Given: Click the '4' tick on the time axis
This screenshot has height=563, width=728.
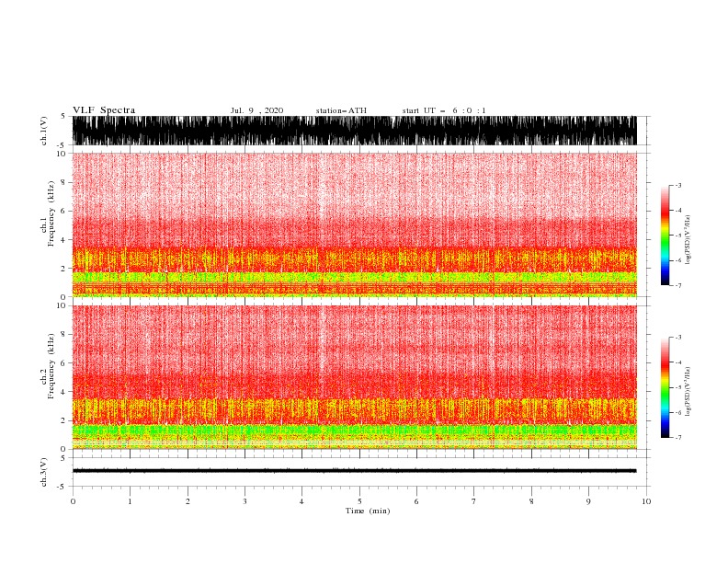Looking at the screenshot, I should coord(301,501).
